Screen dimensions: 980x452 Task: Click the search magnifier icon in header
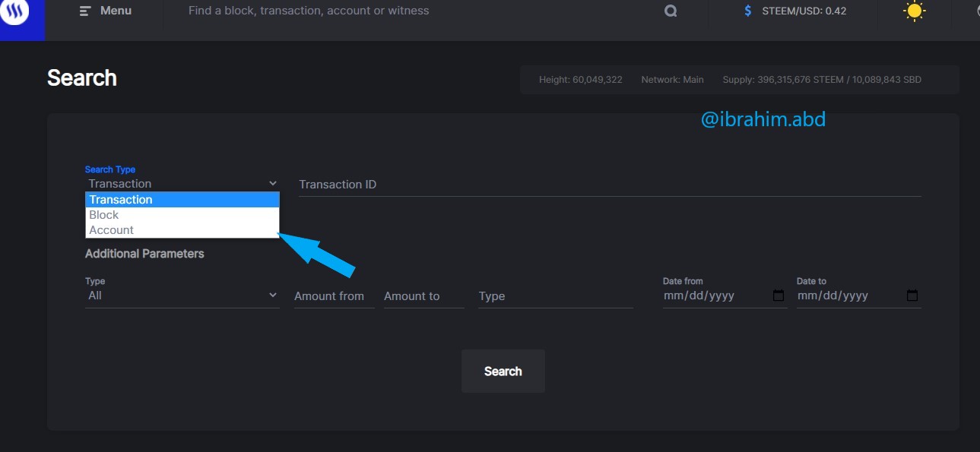click(x=671, y=11)
